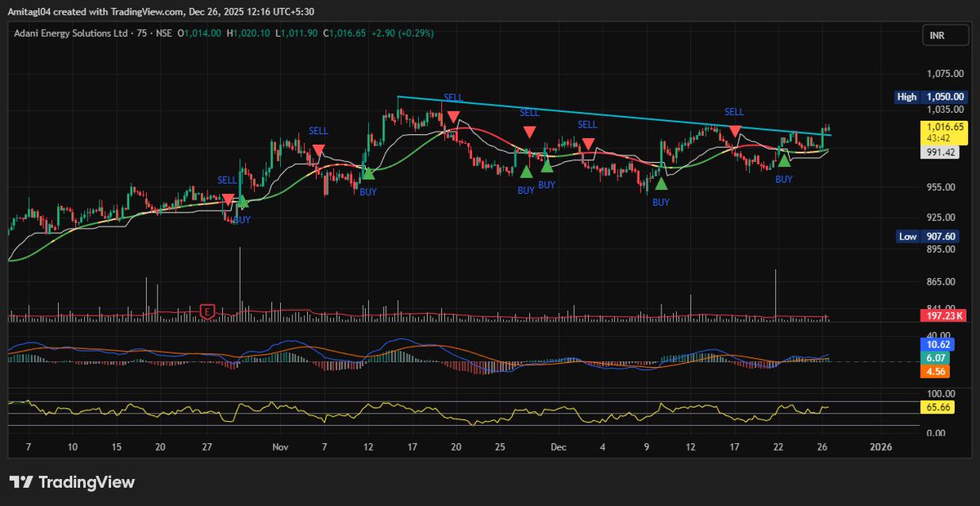Image resolution: width=980 pixels, height=506 pixels.
Task: Click the change value +2.90 (+0.29%)
Action: (403, 33)
